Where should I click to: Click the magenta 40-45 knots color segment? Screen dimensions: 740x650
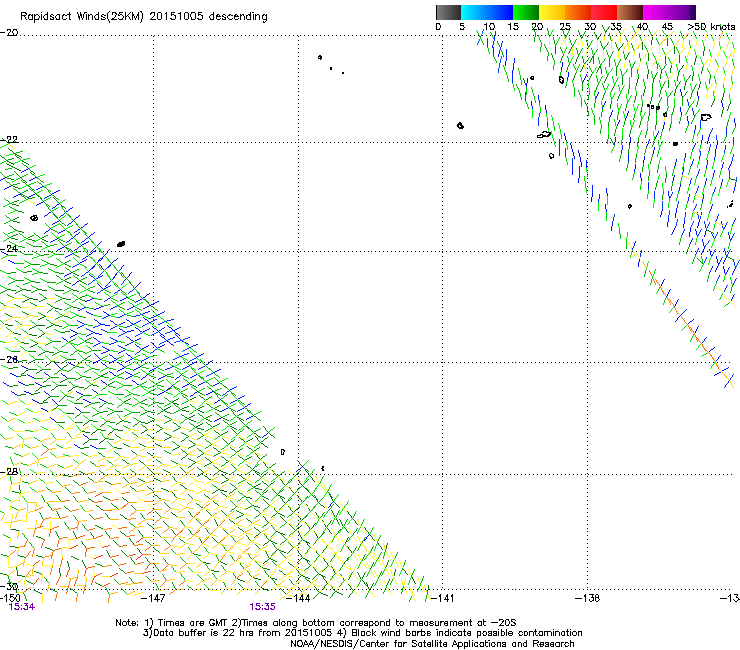tap(656, 12)
